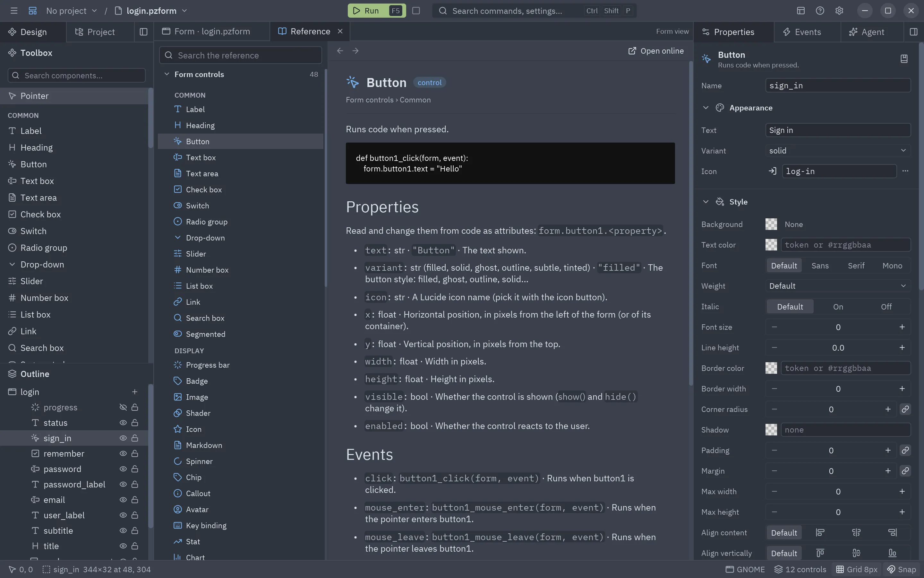Switch to Form · login.pzform tab
The width and height of the screenshot is (924, 578).
(x=212, y=31)
